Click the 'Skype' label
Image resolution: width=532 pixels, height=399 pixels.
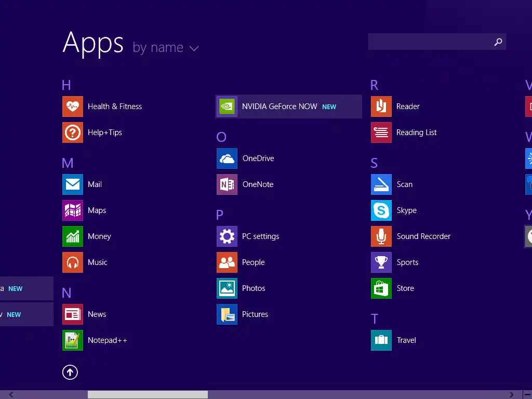406,210
